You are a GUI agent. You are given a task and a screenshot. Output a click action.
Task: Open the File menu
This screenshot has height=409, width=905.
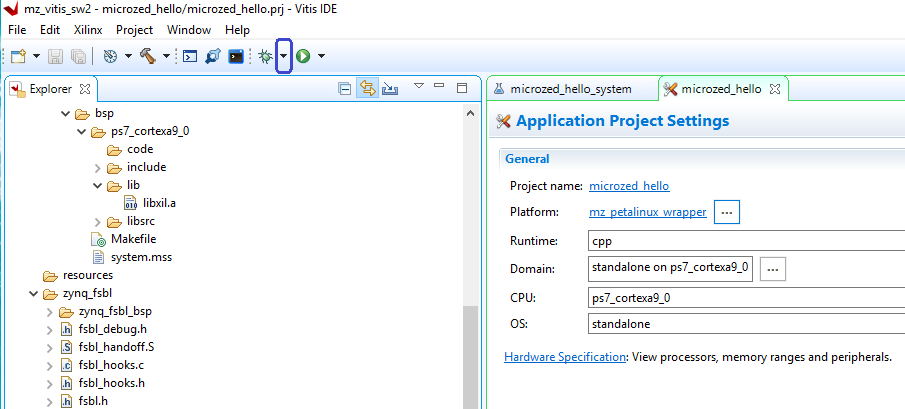coord(17,29)
